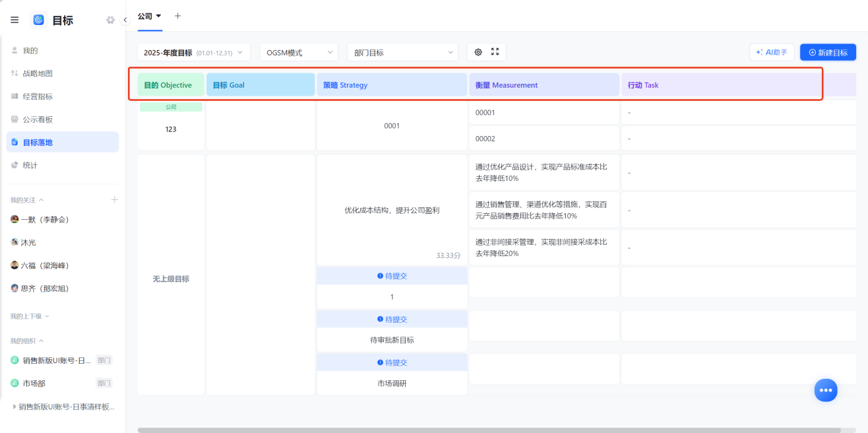Click the 战略地图 sidebar icon
868x433 pixels.
tap(15, 73)
